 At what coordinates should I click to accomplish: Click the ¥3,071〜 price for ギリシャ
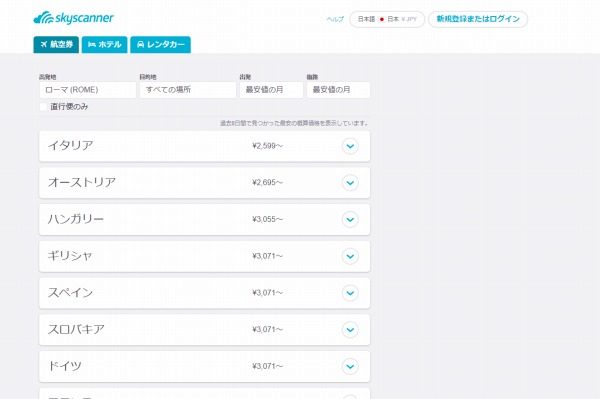[267, 256]
